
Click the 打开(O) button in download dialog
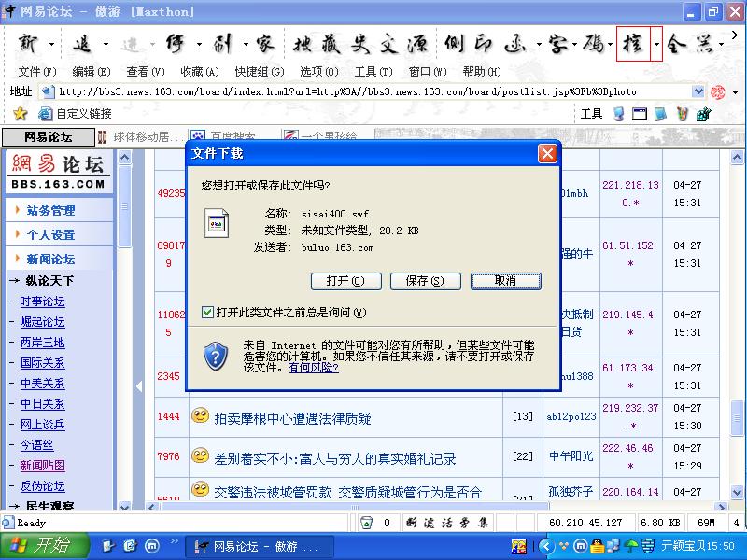[345, 281]
